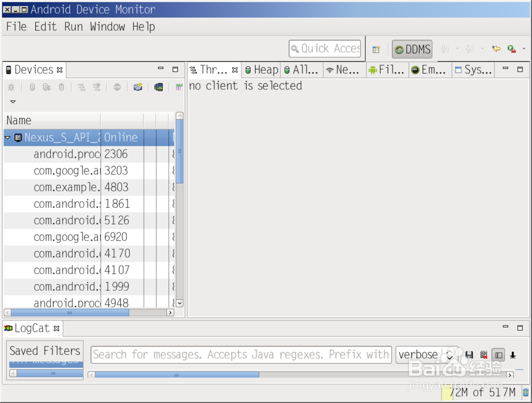Click the Devices list vertical scrollbar down arrow
Viewport: 532px width, 403px height.
click(180, 303)
